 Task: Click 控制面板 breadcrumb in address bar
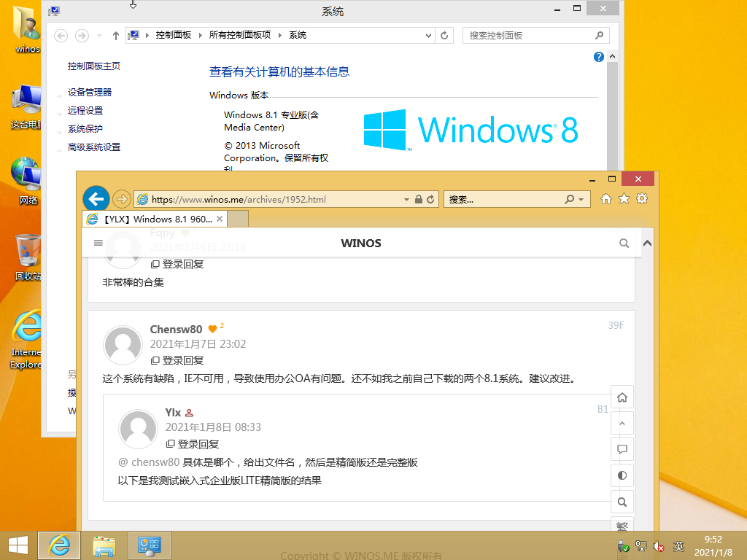(x=174, y=35)
